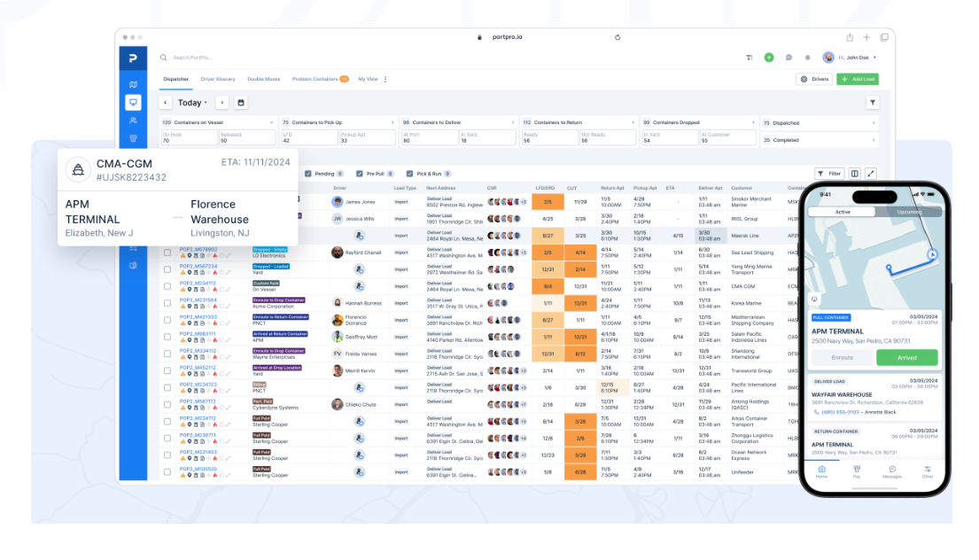979x560 pixels.
Task: Click the green plus icon in the header
Action: (769, 58)
